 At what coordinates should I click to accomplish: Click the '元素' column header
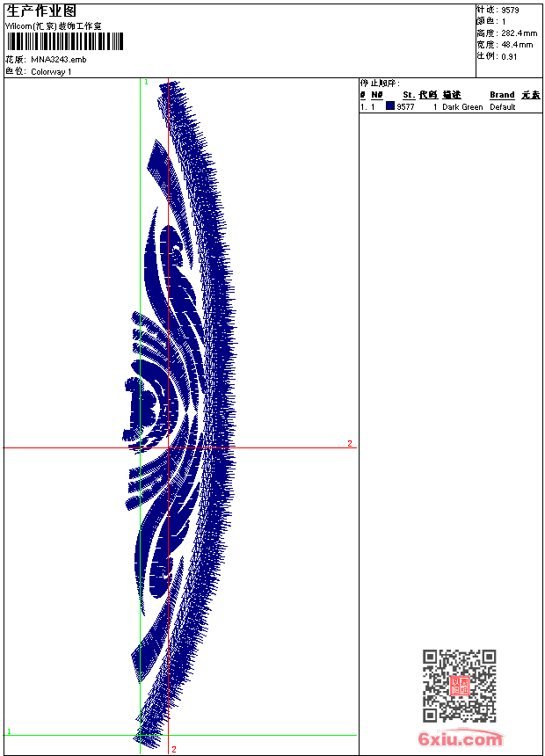coord(531,95)
